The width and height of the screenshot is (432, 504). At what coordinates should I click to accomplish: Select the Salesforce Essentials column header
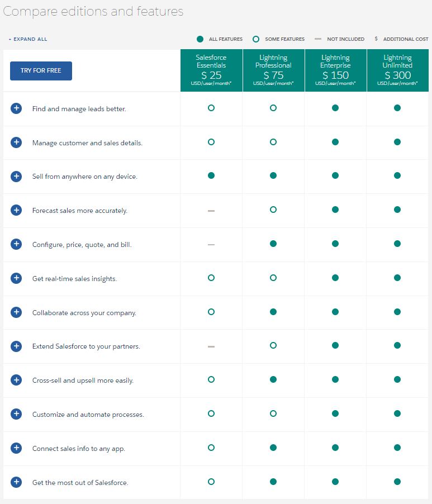pyautogui.click(x=211, y=70)
